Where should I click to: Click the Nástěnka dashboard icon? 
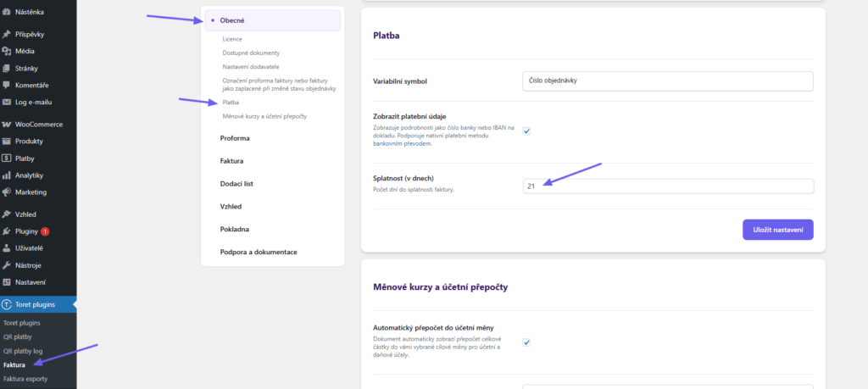pos(7,12)
